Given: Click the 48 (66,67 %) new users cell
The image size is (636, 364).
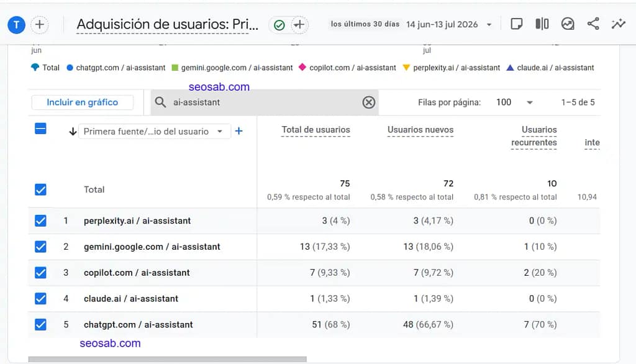Looking at the screenshot, I should coord(428,325).
